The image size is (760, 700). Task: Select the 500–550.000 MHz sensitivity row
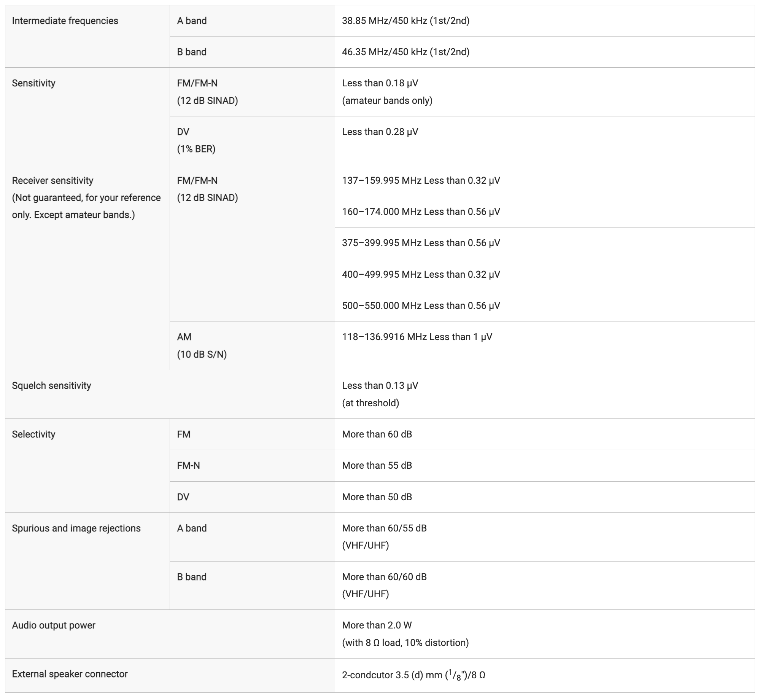coord(545,306)
